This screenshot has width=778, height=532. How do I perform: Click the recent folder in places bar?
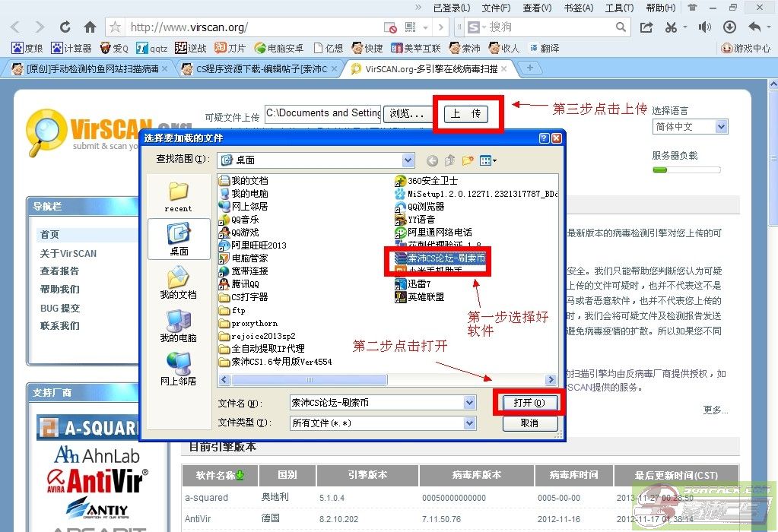coord(178,196)
